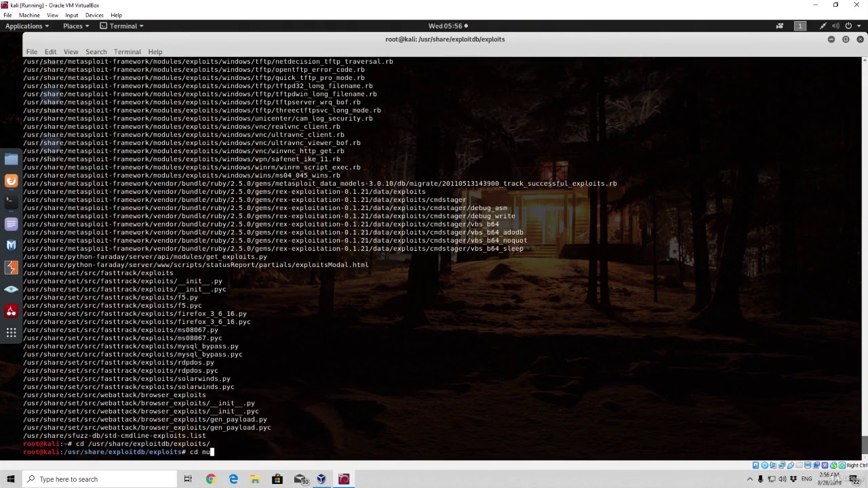The height and width of the screenshot is (488, 868).
Task: Open the Terminal menu in terminal menubar
Action: coord(127,52)
